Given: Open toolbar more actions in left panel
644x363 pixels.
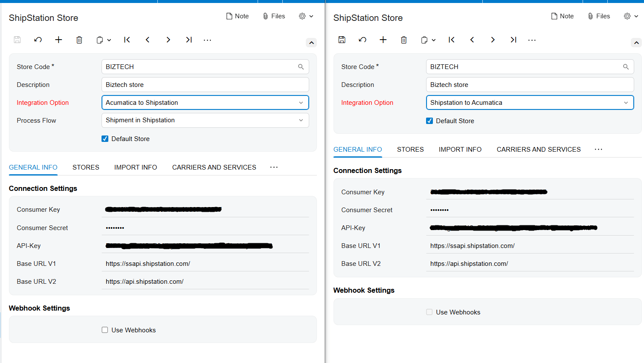Looking at the screenshot, I should coord(207,40).
